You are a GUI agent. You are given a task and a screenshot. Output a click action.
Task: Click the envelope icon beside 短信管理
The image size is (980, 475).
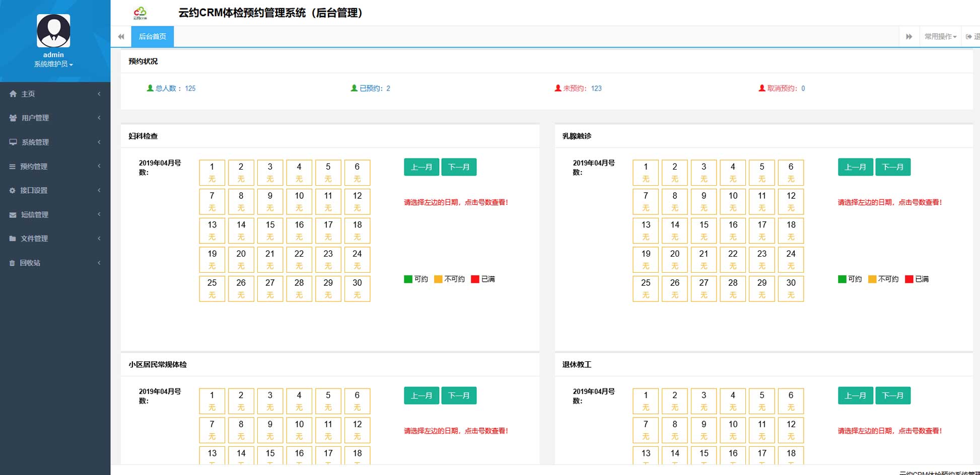(13, 215)
